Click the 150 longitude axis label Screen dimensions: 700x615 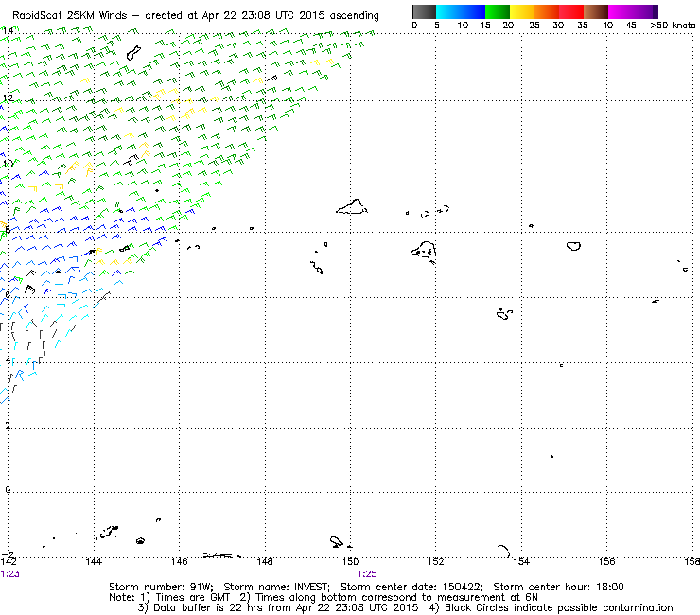[350, 561]
